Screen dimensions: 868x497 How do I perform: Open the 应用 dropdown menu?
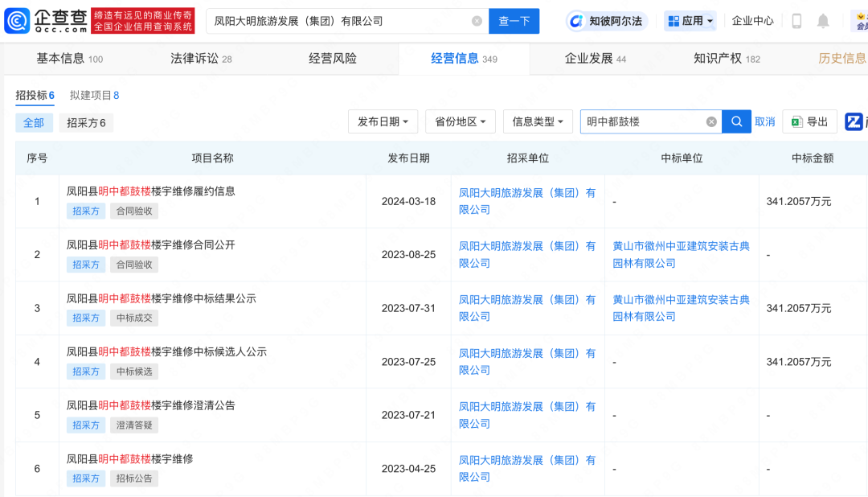(x=690, y=21)
